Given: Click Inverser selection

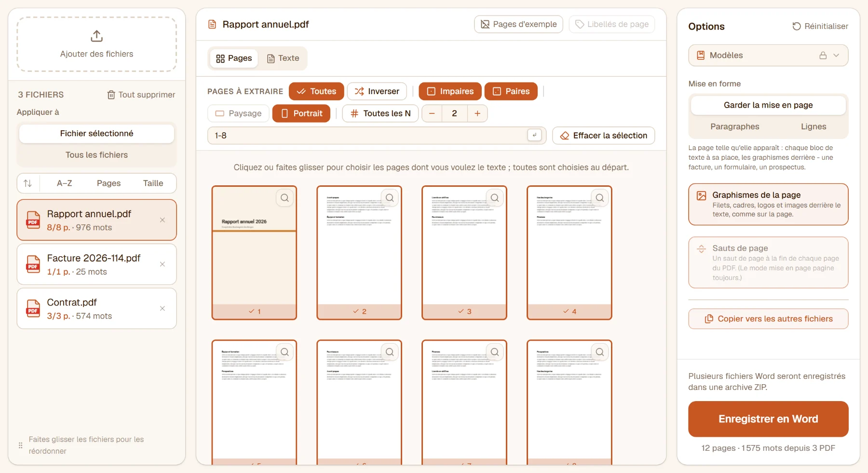Looking at the screenshot, I should click(x=377, y=91).
